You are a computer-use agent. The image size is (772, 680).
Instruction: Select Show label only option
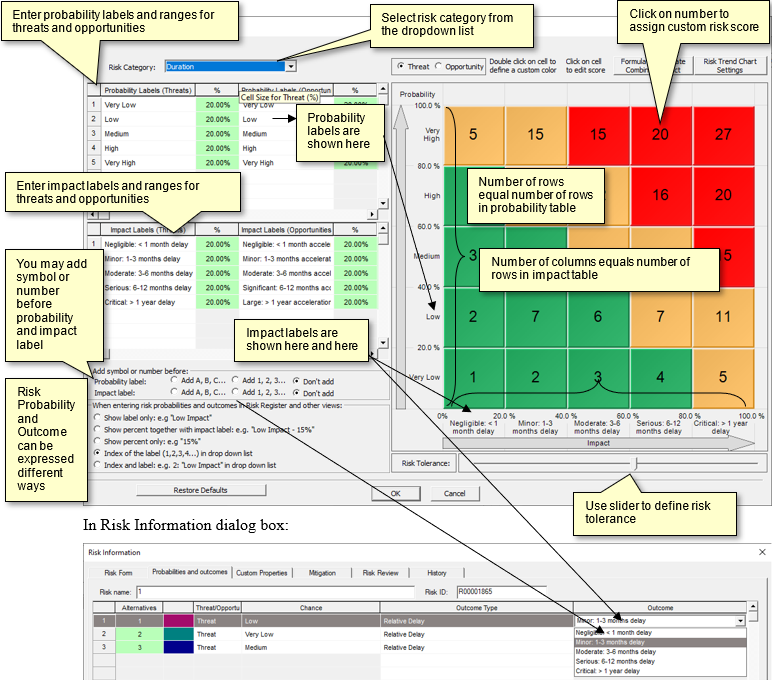97,418
